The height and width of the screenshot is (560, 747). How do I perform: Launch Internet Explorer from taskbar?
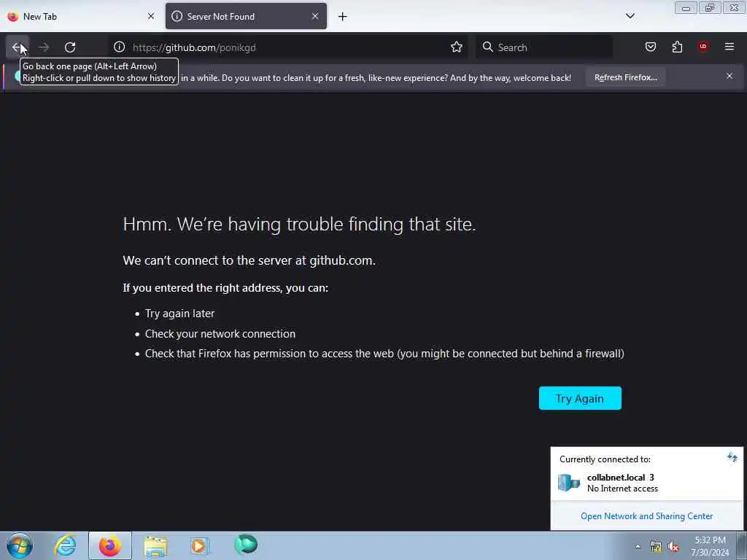(x=65, y=545)
